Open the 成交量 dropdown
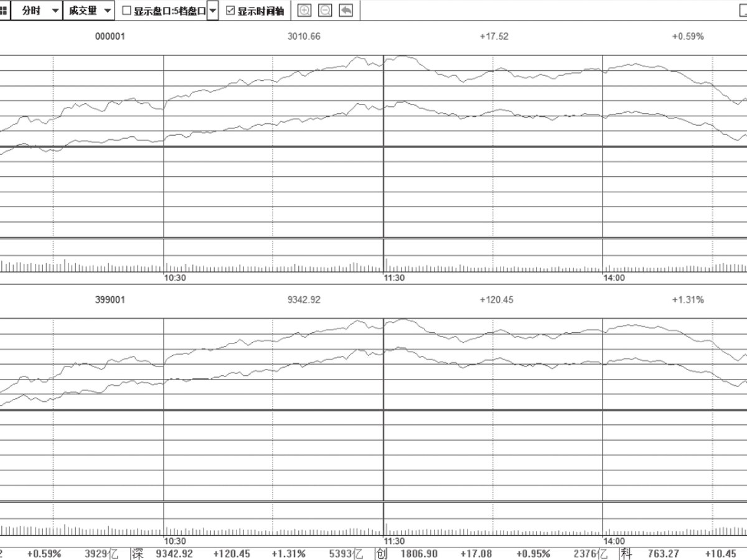The width and height of the screenshot is (747, 560). pos(88,11)
